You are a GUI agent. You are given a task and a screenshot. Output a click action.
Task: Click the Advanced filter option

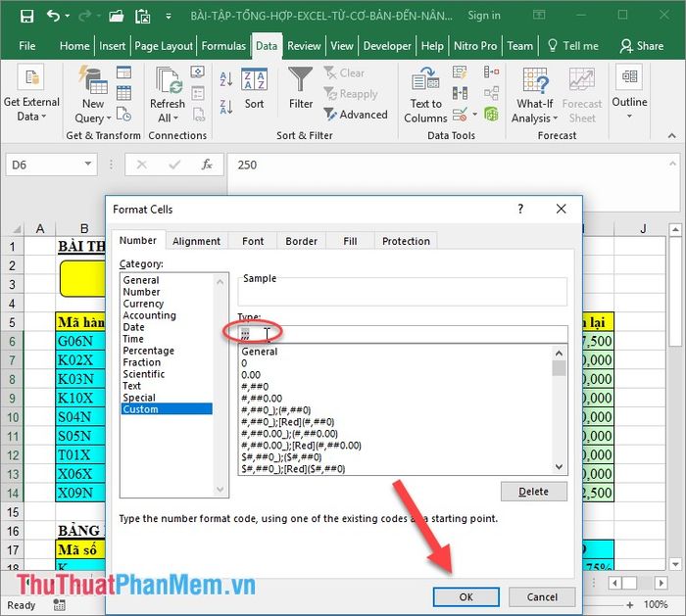pyautogui.click(x=356, y=115)
